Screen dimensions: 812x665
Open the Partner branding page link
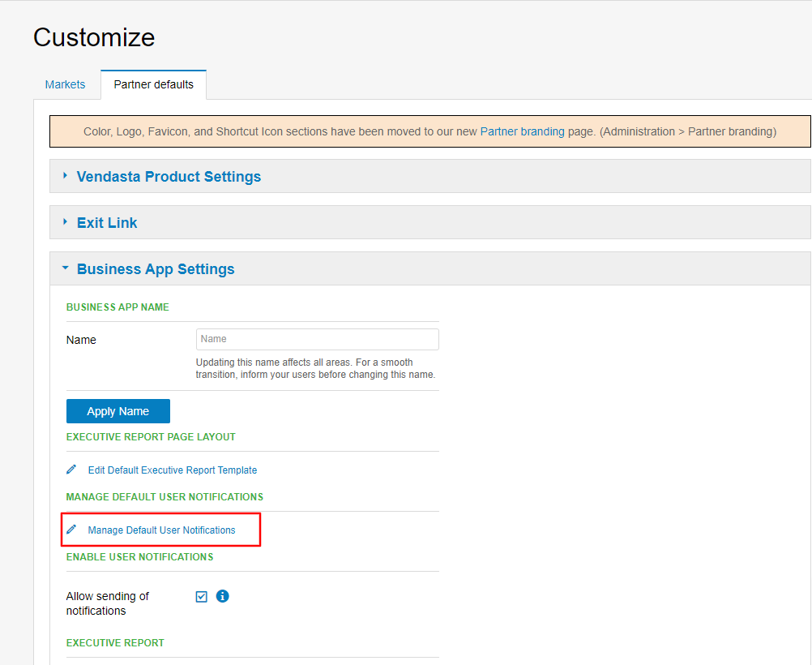522,131
